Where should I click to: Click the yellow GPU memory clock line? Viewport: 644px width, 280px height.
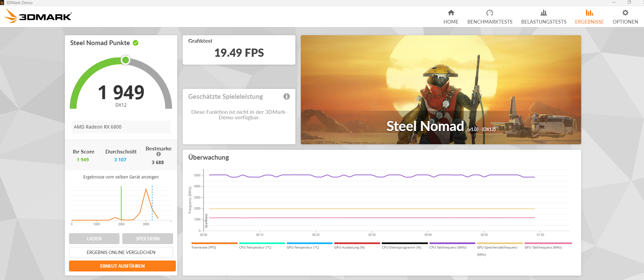tap(372, 209)
